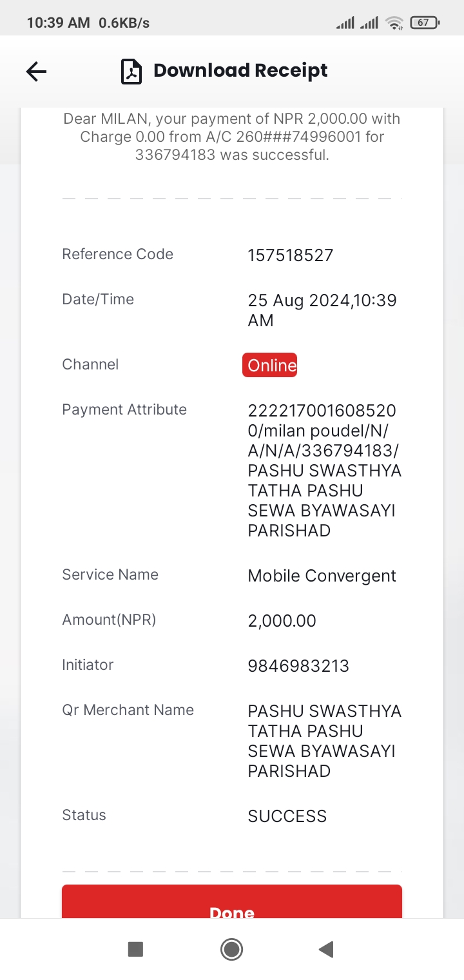
Task: Tap the amount value 2,000.00
Action: [x=282, y=621]
